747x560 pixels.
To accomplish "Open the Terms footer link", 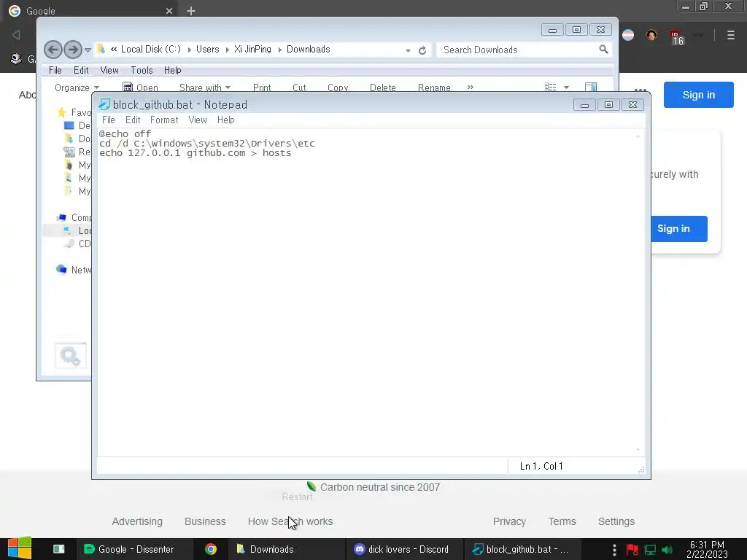I will click(562, 521).
